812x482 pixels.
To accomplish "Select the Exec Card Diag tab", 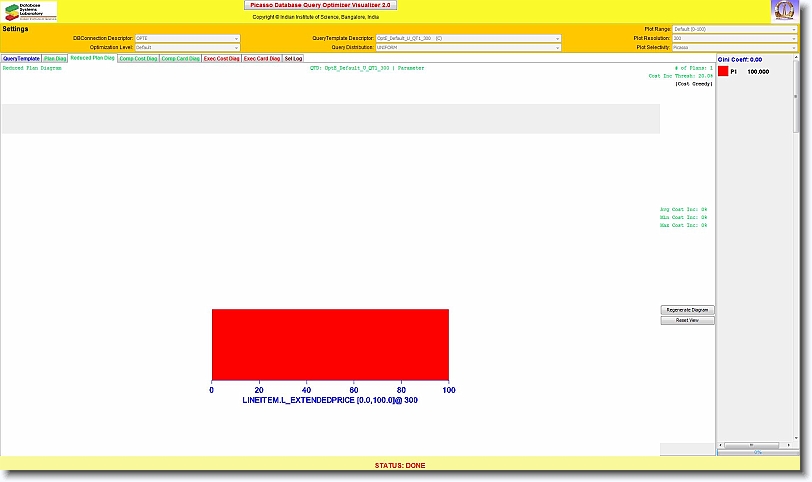I will click(x=262, y=59).
